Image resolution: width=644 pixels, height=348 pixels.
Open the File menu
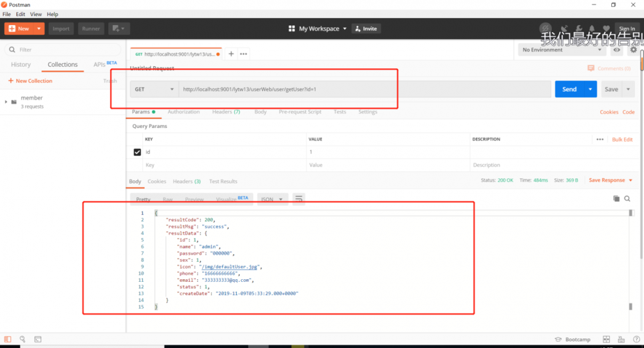pos(6,14)
